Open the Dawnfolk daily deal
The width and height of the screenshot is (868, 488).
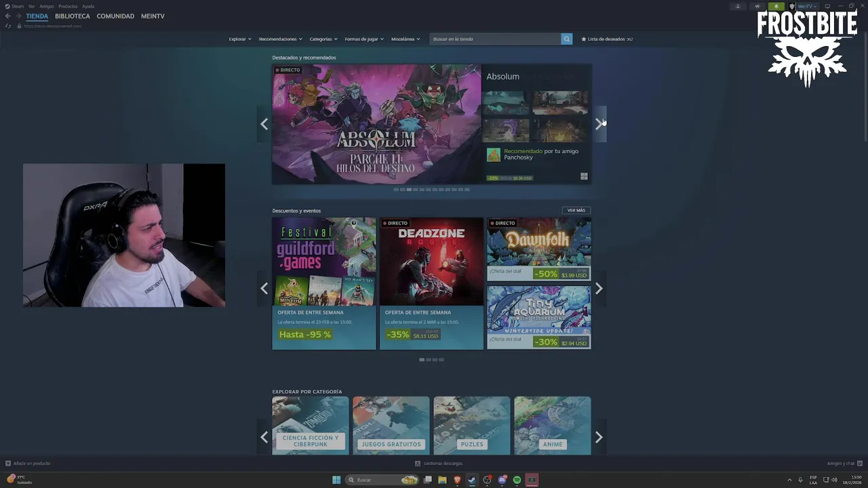click(539, 249)
